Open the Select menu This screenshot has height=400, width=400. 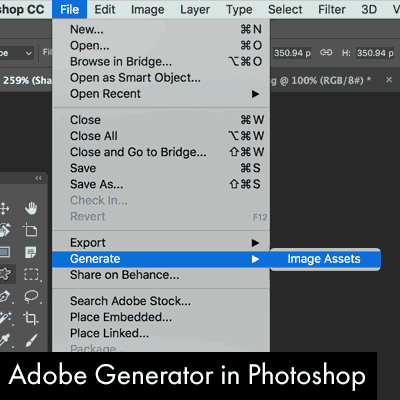pyautogui.click(x=285, y=9)
